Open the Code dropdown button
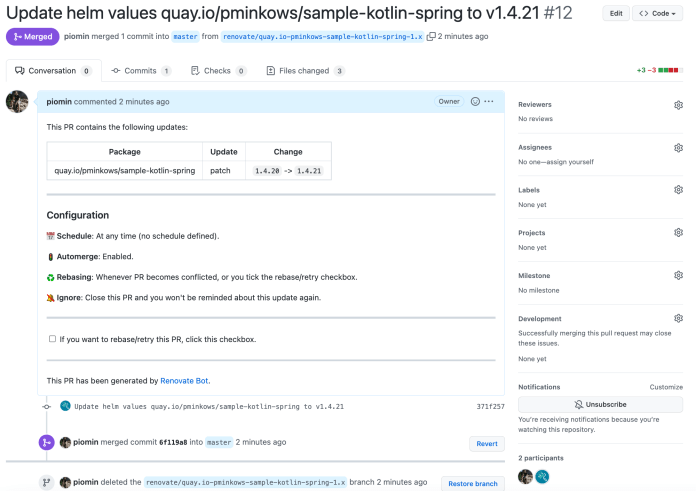 [x=657, y=13]
